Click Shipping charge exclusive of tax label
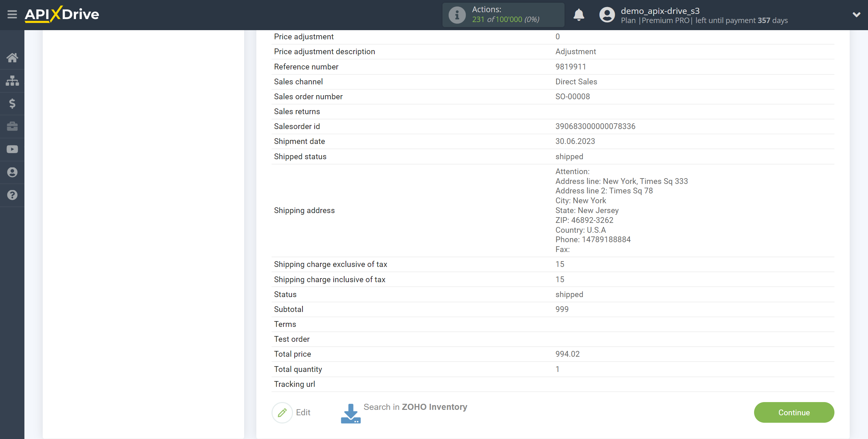This screenshot has width=868, height=439. [x=330, y=264]
